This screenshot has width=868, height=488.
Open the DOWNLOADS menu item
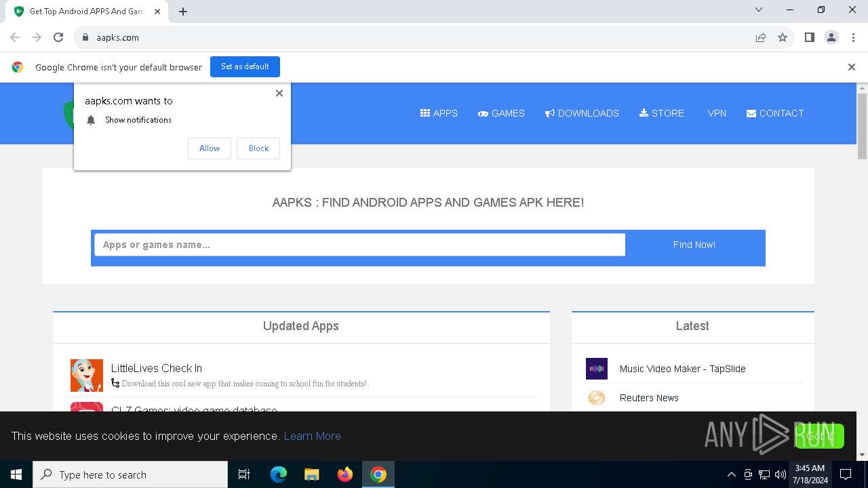(x=582, y=113)
